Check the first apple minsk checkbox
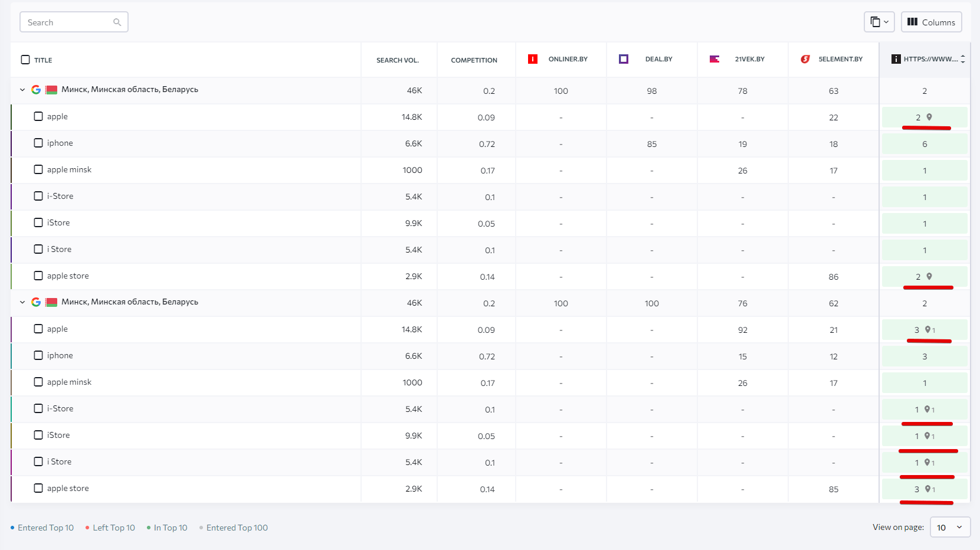This screenshot has height=550, width=980. click(38, 169)
